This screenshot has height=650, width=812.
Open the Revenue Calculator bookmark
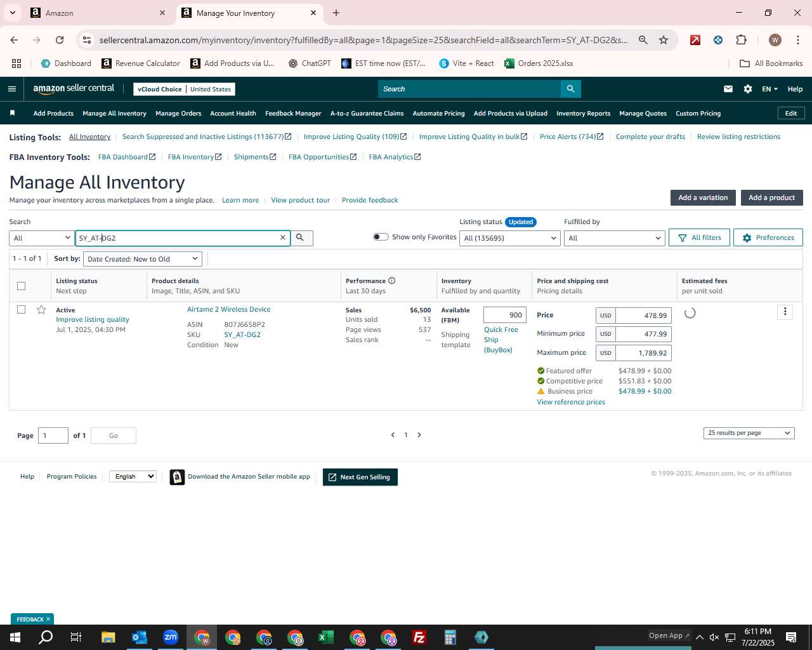pyautogui.click(x=141, y=63)
